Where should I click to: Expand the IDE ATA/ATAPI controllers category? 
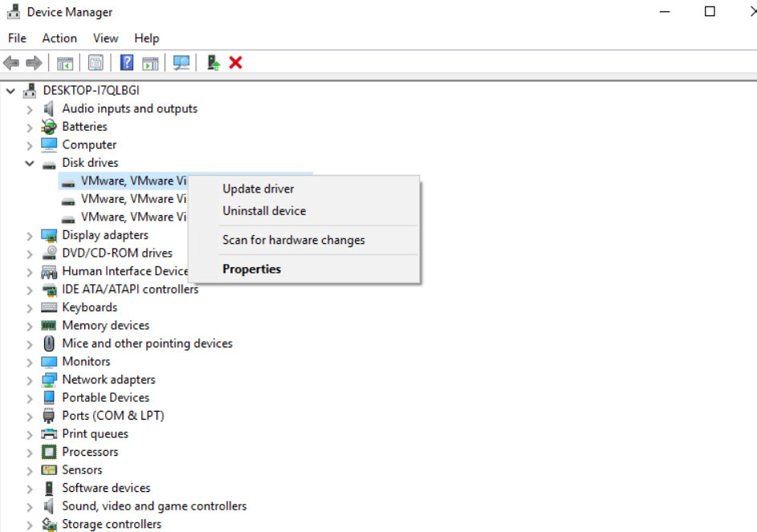tap(30, 290)
